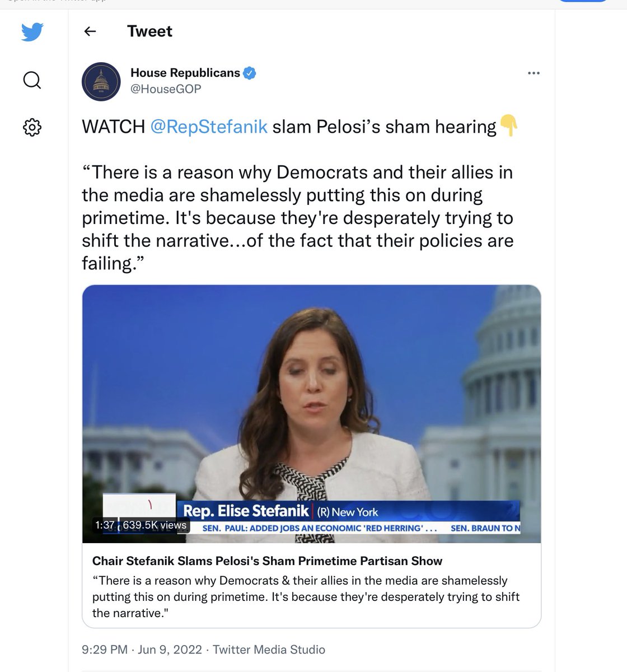Viewport: 627px width, 672px height.
Task: Click the video card description text
Action: click(x=306, y=597)
